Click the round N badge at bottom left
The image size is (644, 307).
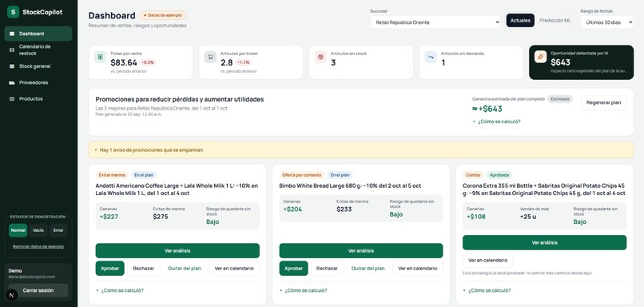[x=12, y=295]
